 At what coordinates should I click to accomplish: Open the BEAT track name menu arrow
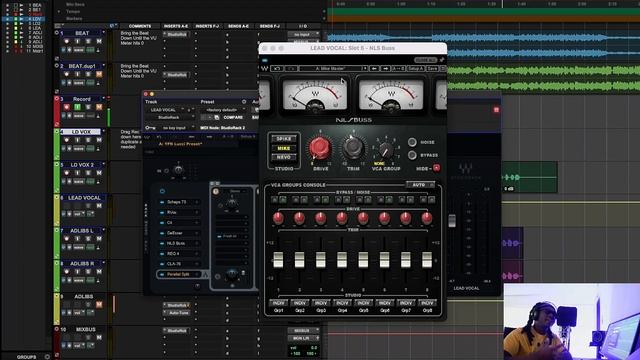pyautogui.click(x=103, y=32)
